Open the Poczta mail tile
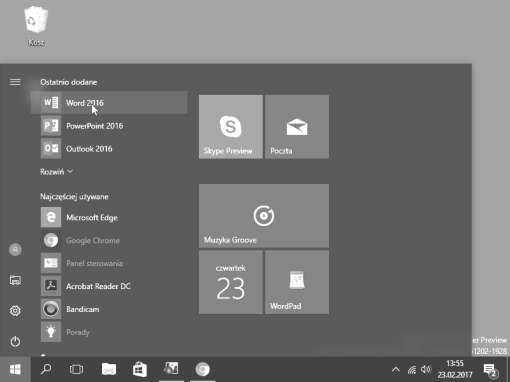The image size is (510, 382). (297, 127)
